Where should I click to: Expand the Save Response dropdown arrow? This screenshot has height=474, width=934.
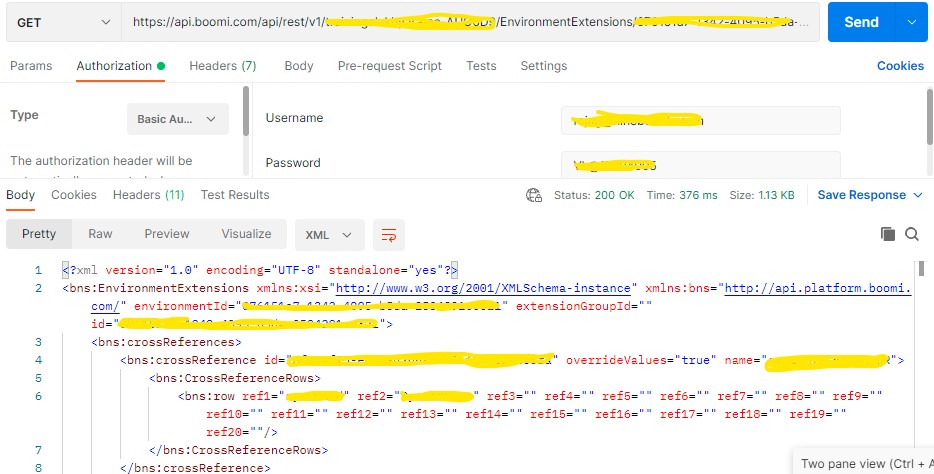click(x=918, y=195)
